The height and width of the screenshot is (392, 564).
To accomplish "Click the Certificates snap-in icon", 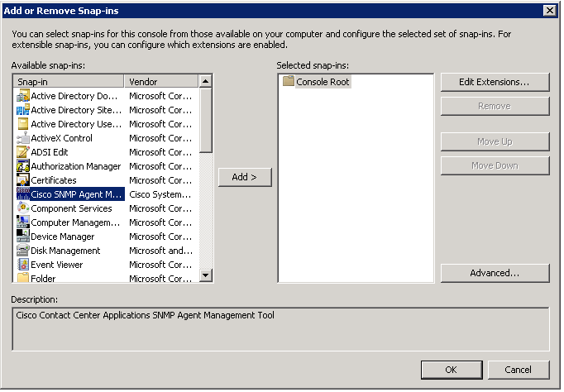I will tap(23, 180).
